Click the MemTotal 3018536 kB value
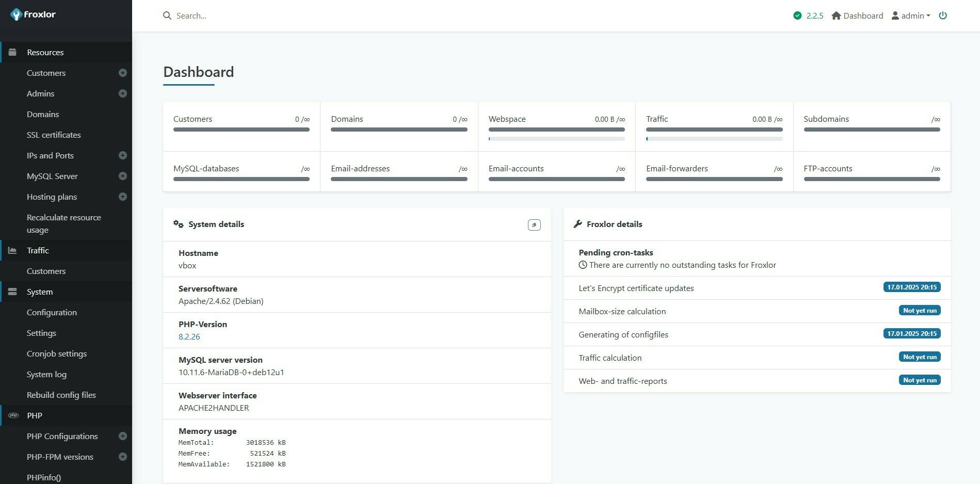Viewport: 980px width, 484px height. (x=266, y=442)
